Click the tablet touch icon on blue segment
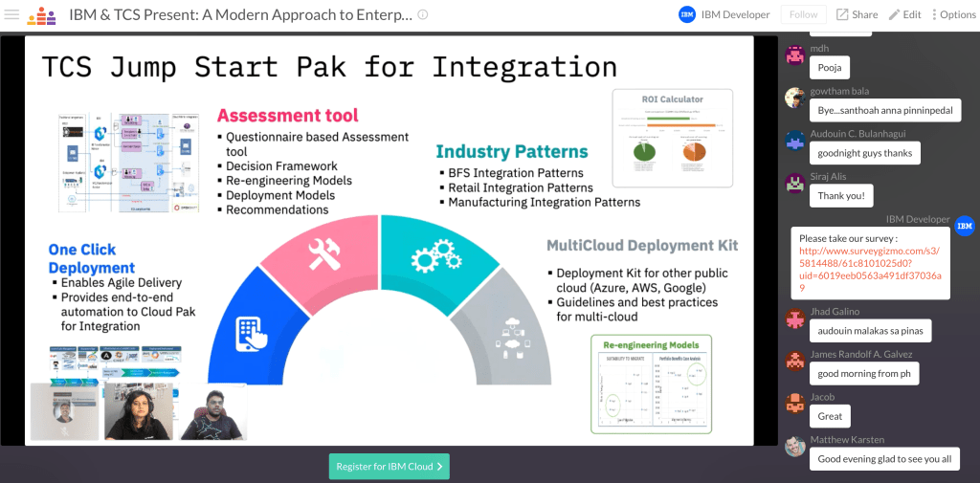The image size is (980, 483). [x=252, y=333]
